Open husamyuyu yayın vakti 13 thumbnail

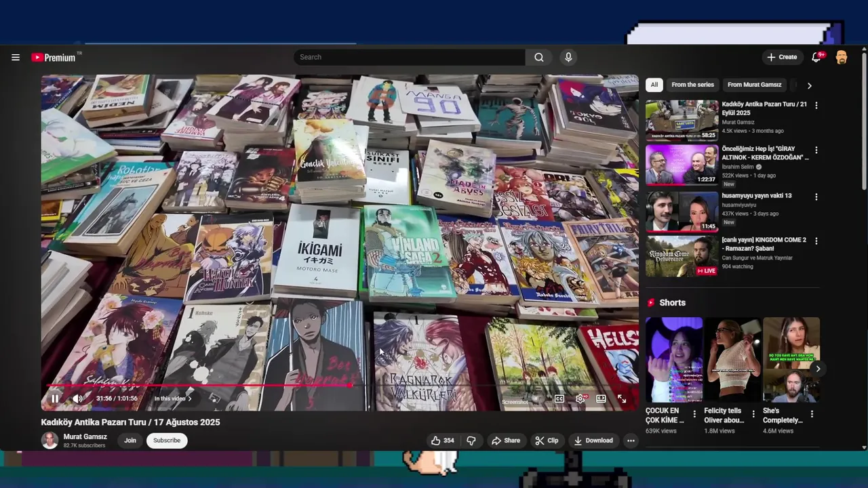point(682,211)
